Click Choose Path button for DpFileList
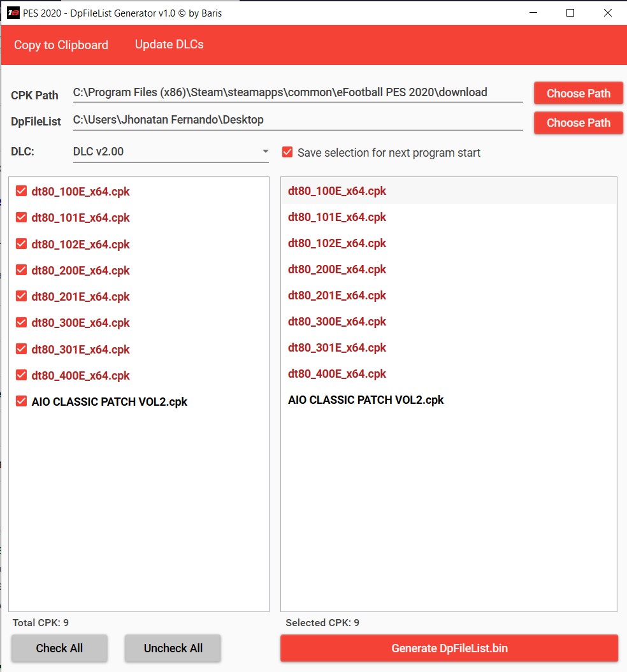 (x=578, y=122)
